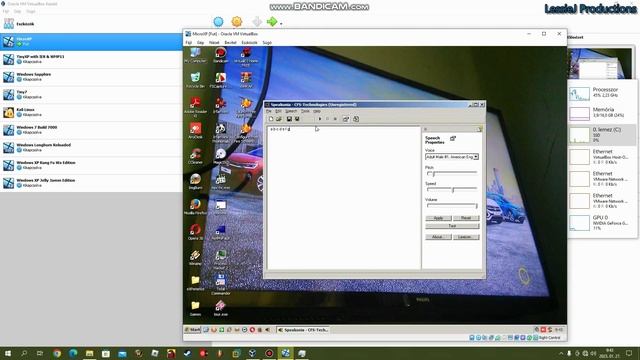Select the Windows Longhorn Reloaded machine
640x360 pixels.
click(91, 147)
